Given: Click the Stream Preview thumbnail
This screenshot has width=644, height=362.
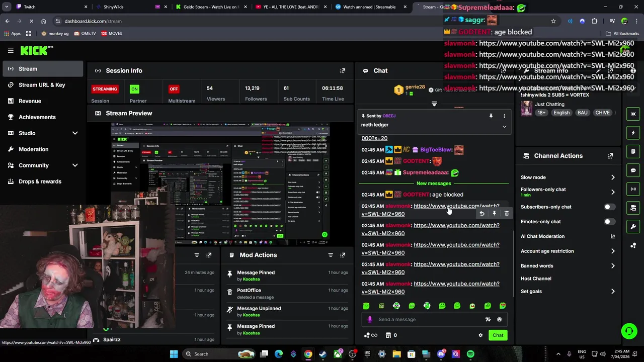Looking at the screenshot, I should click(x=220, y=183).
